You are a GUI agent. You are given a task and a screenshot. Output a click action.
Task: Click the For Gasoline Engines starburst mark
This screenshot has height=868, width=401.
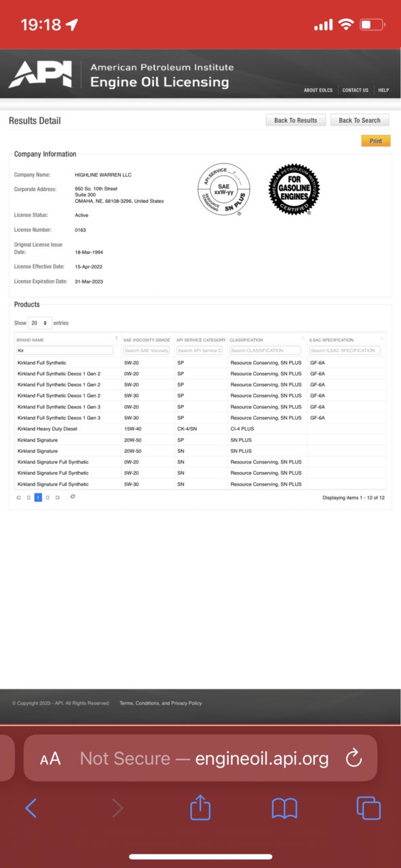click(x=294, y=189)
